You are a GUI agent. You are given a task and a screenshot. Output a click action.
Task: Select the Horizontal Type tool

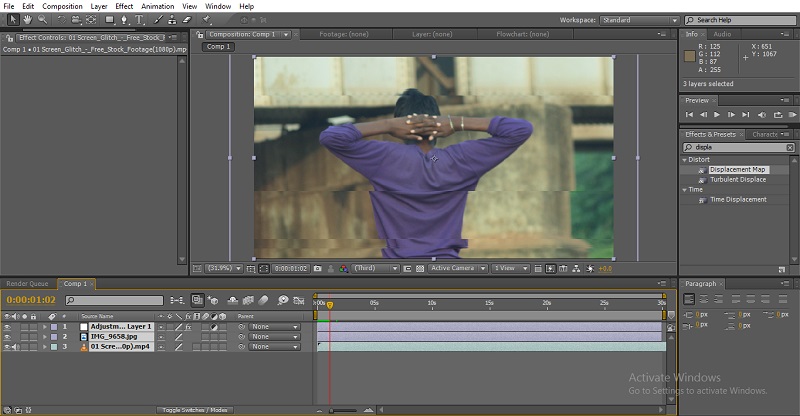(139, 20)
